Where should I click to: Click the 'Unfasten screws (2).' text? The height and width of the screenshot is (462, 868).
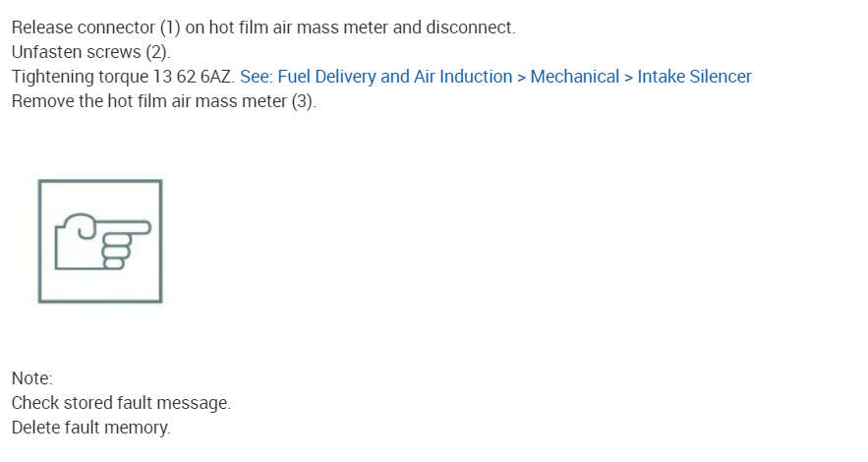tap(90, 52)
